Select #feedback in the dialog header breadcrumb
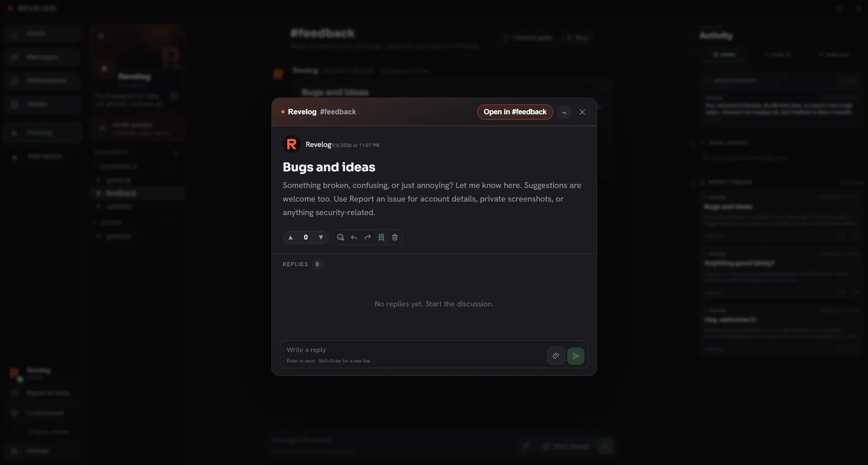This screenshot has width=868, height=465. (338, 112)
